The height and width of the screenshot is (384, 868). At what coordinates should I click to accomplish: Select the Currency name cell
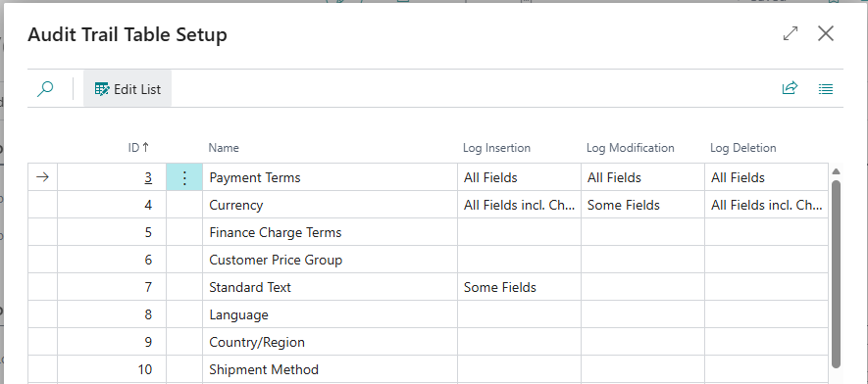(x=330, y=205)
